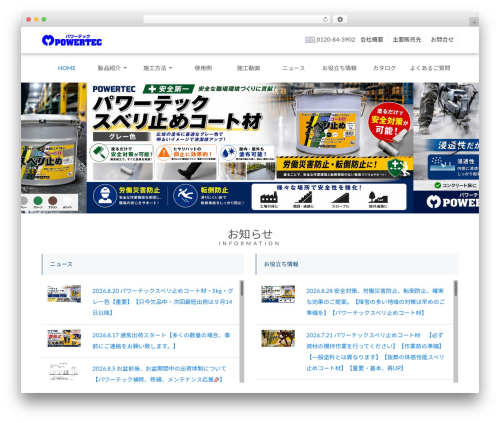
Task: Click the red 安全対策が可能 badge
Action: tap(389, 122)
